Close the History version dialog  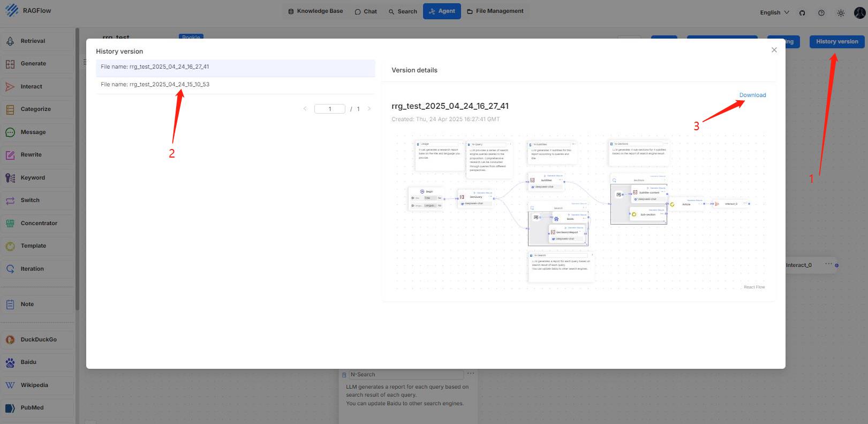coord(774,50)
